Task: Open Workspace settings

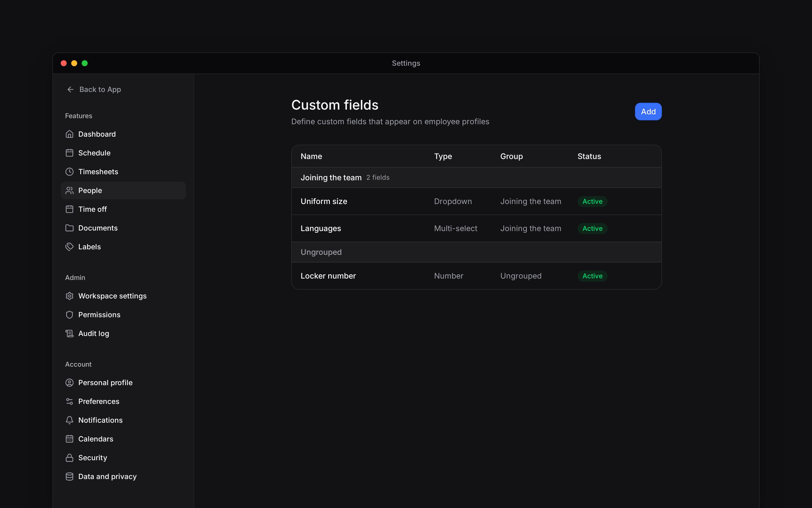Action: click(x=123, y=296)
